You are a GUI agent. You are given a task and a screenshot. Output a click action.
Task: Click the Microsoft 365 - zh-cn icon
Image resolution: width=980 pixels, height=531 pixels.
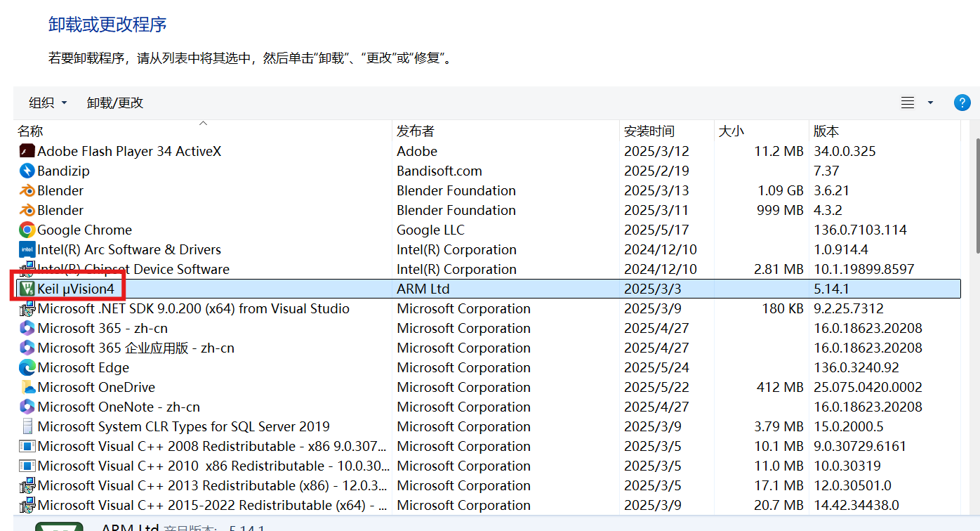[27, 328]
